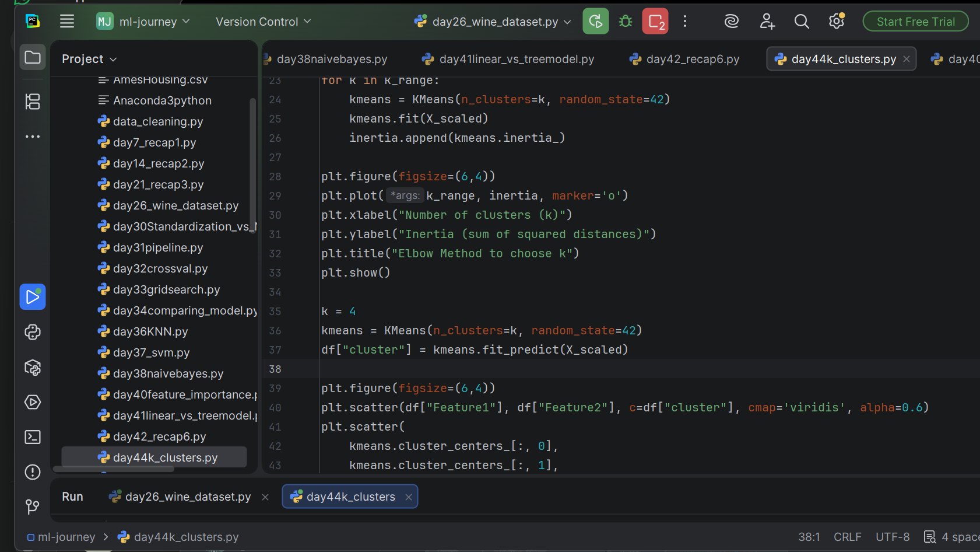
Task: Start debugging with the bug icon
Action: click(626, 22)
